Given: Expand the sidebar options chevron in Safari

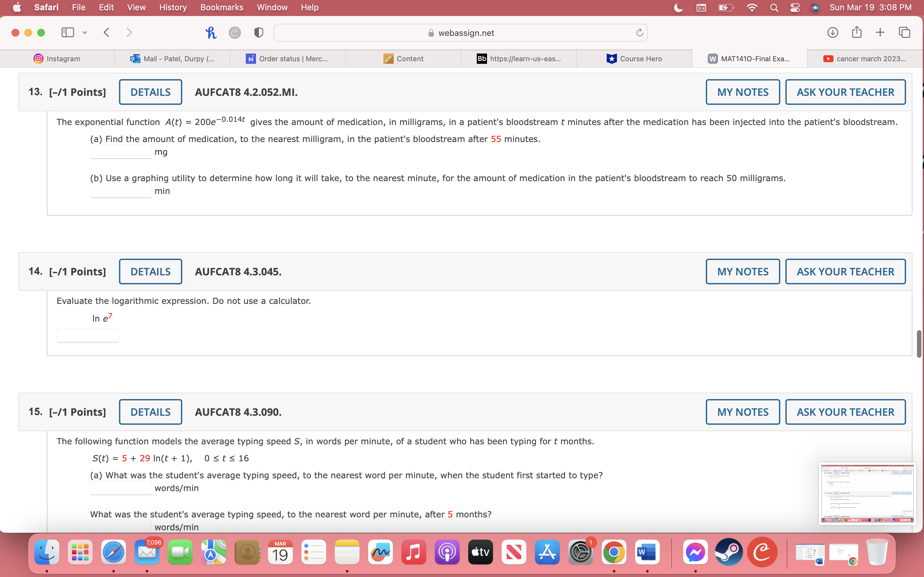Looking at the screenshot, I should point(84,32).
